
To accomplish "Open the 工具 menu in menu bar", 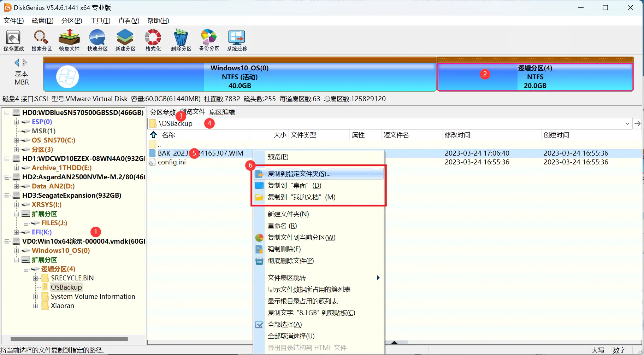I will click(100, 21).
